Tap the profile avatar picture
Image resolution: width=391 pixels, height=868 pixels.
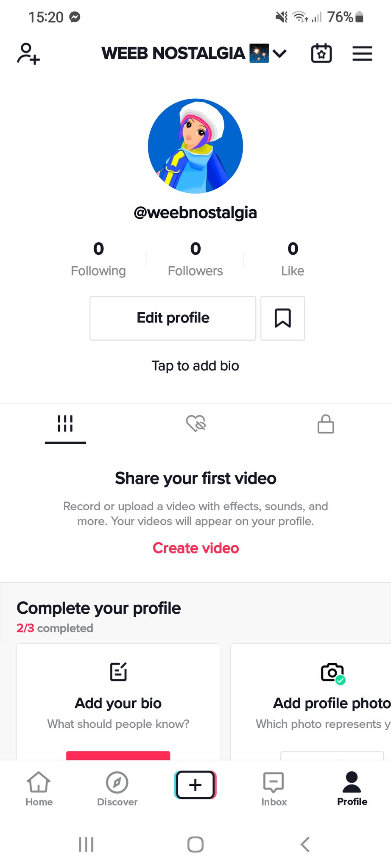pyautogui.click(x=195, y=146)
